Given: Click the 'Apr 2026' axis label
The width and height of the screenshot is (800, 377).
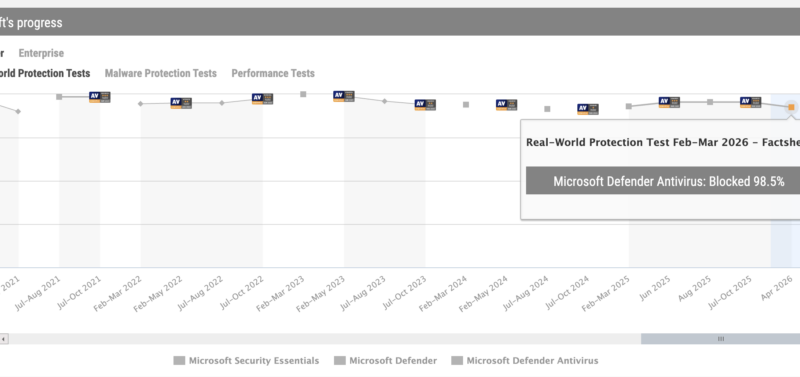Looking at the screenshot, I should click(777, 288).
